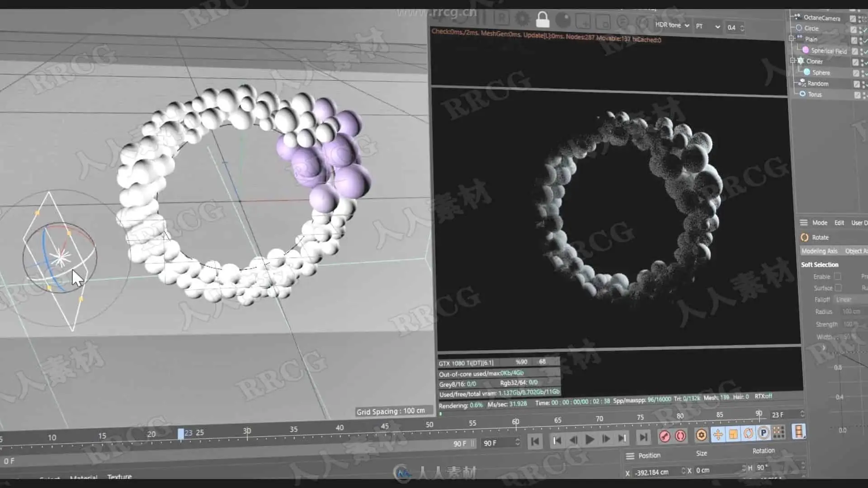Select the Torus object in the list
The image size is (868, 488).
point(815,94)
